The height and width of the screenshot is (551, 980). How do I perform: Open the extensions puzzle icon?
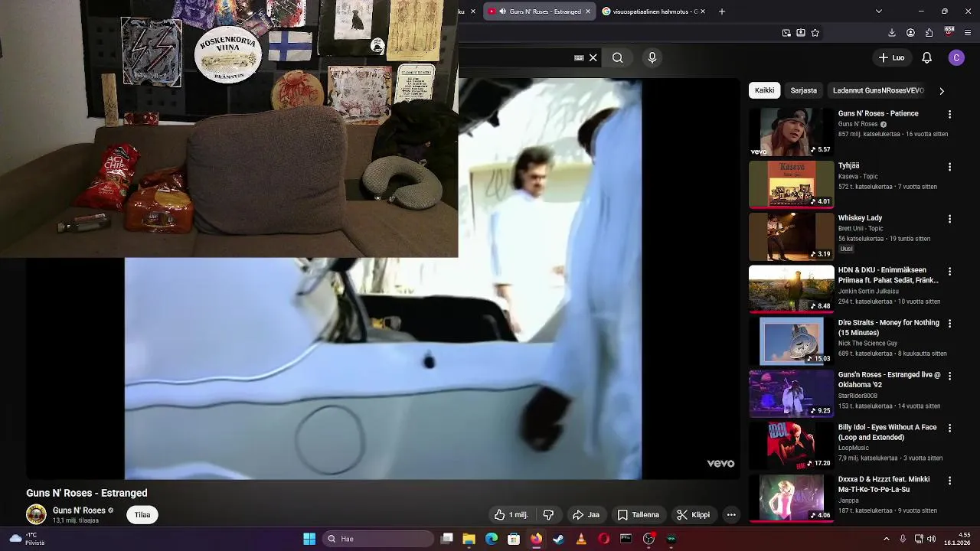(x=929, y=33)
